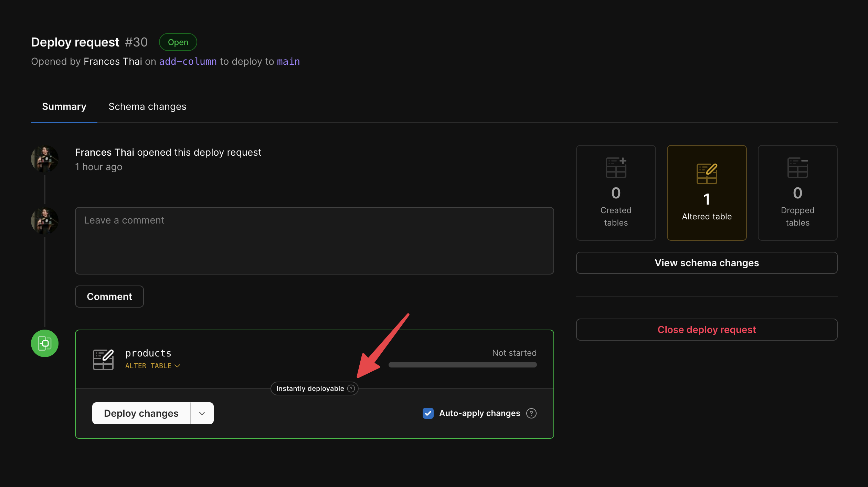The width and height of the screenshot is (868, 487).
Task: Switch to the Schema changes tab
Action: pos(147,106)
